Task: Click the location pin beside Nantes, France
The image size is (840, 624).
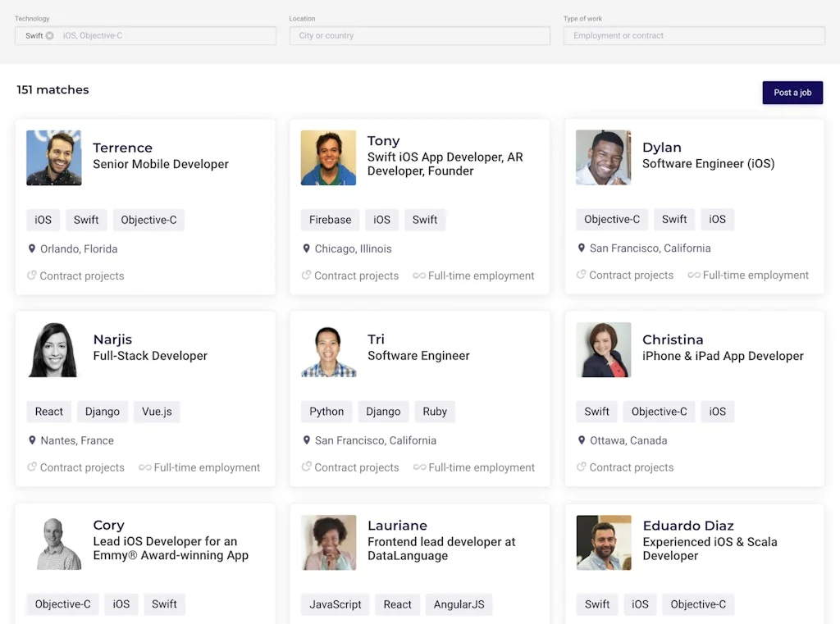Action: click(x=32, y=440)
